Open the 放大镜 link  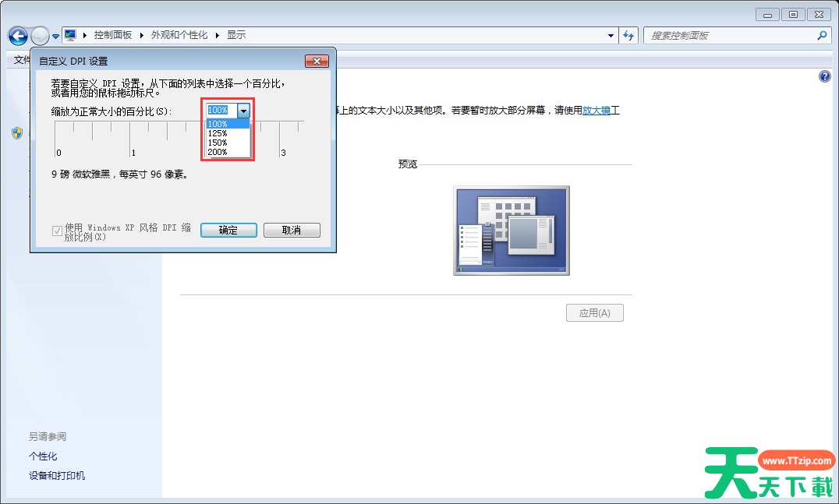[x=596, y=111]
